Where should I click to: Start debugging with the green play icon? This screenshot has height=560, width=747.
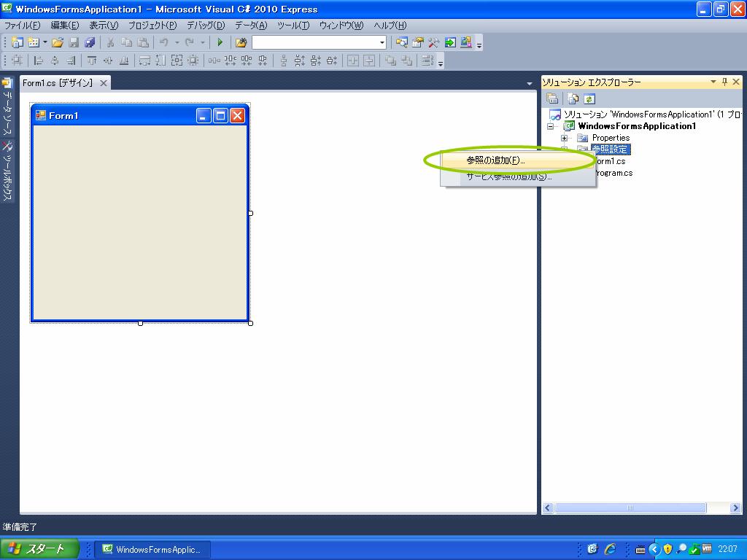tap(220, 43)
